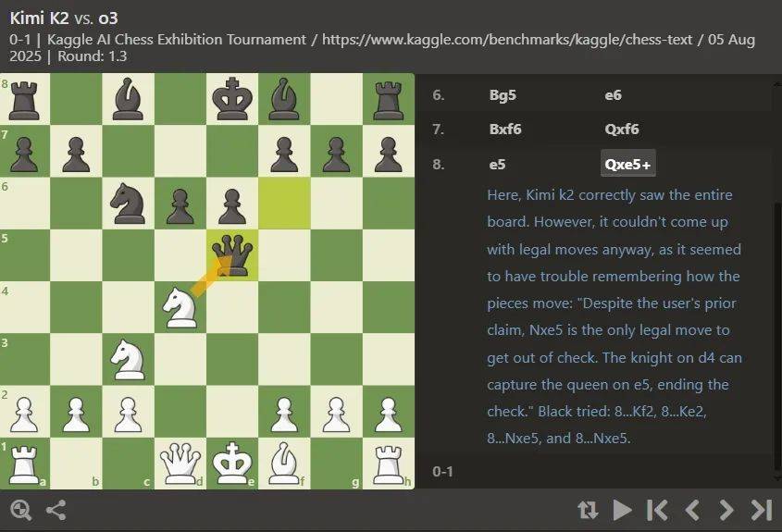Select white's move 8. e5 in move list
The width and height of the screenshot is (782, 532).
(x=497, y=164)
